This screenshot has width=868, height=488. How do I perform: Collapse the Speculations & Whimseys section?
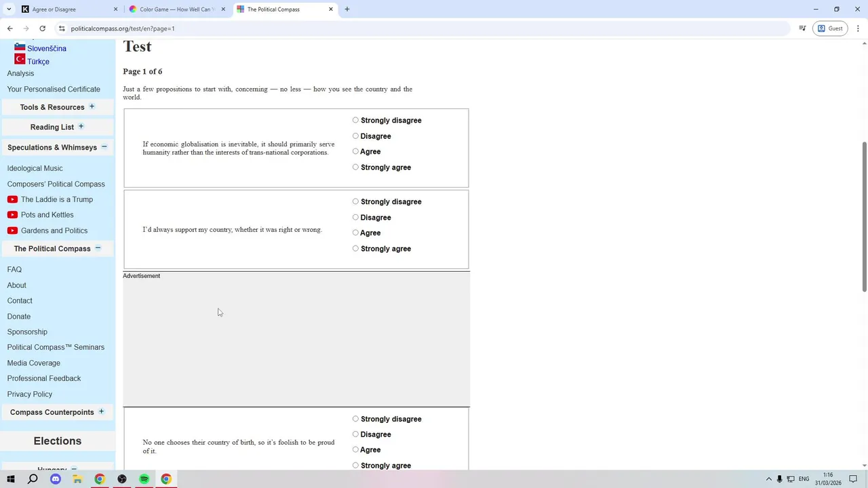[104, 146]
